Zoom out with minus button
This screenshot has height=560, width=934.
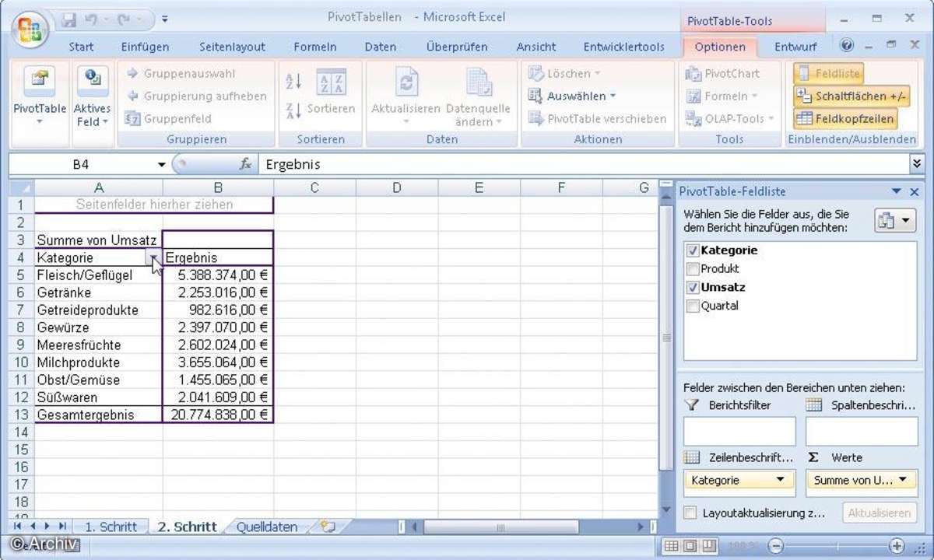coord(776,546)
